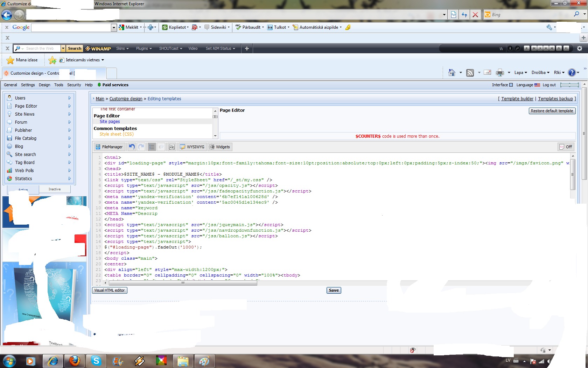Click the auto-indent formatting icon
588x368 pixels.
click(172, 147)
